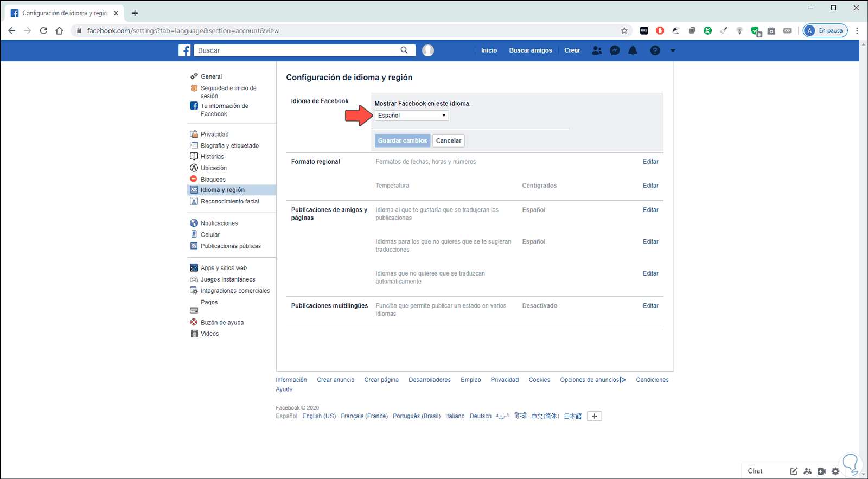Open Integraciones comerciales settings

click(x=235, y=291)
